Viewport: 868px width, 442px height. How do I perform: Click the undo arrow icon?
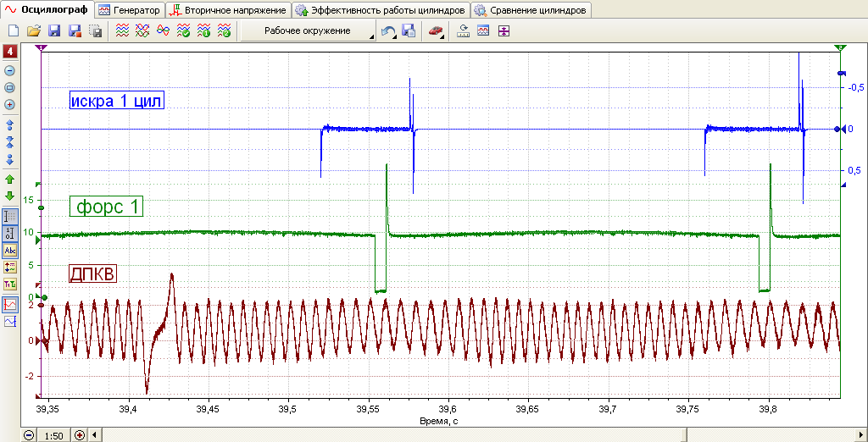(x=388, y=31)
